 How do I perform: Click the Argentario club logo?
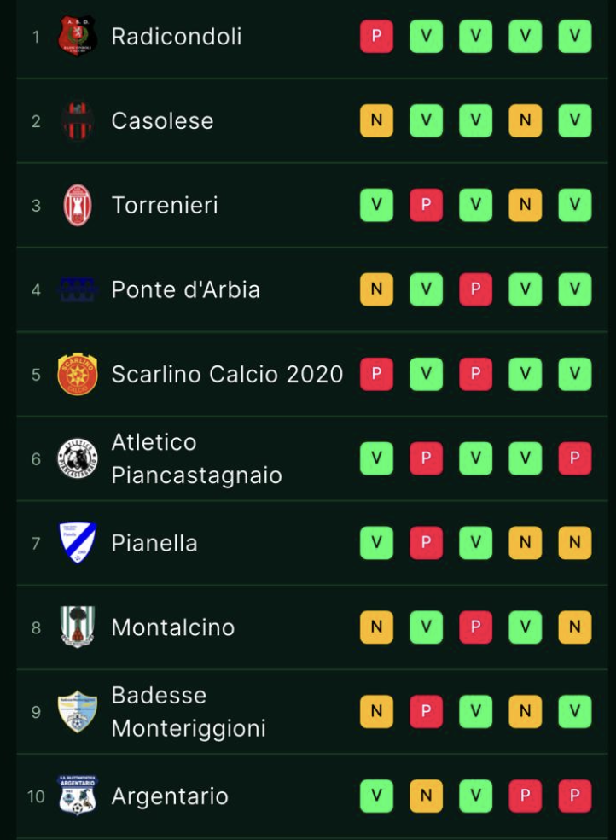click(x=77, y=796)
